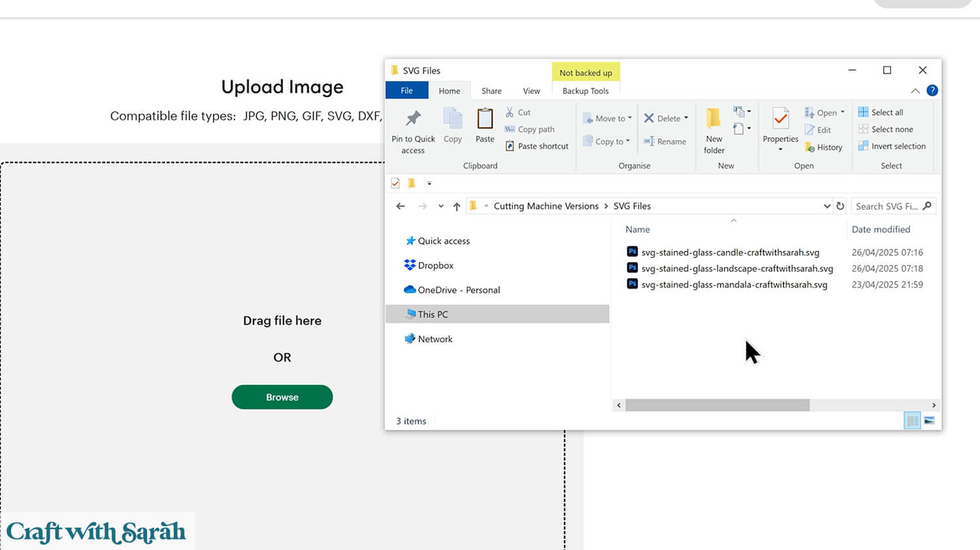The height and width of the screenshot is (550, 980).
Task: Open the Explorer help icon
Action: pyautogui.click(x=932, y=91)
